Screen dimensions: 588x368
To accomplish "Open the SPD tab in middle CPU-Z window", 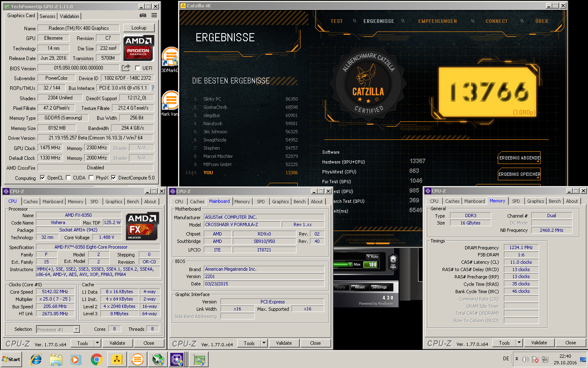I will coord(261,202).
